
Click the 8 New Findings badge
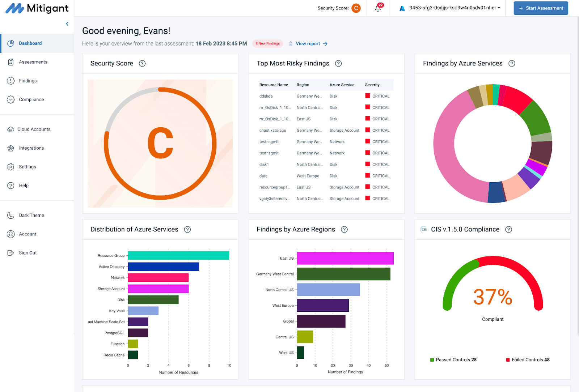click(x=268, y=44)
